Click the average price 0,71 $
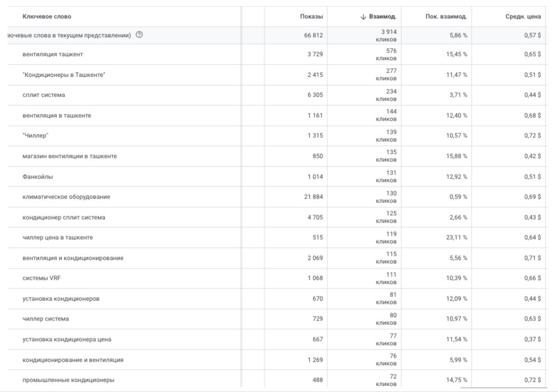The image size is (558, 392). tap(532, 258)
